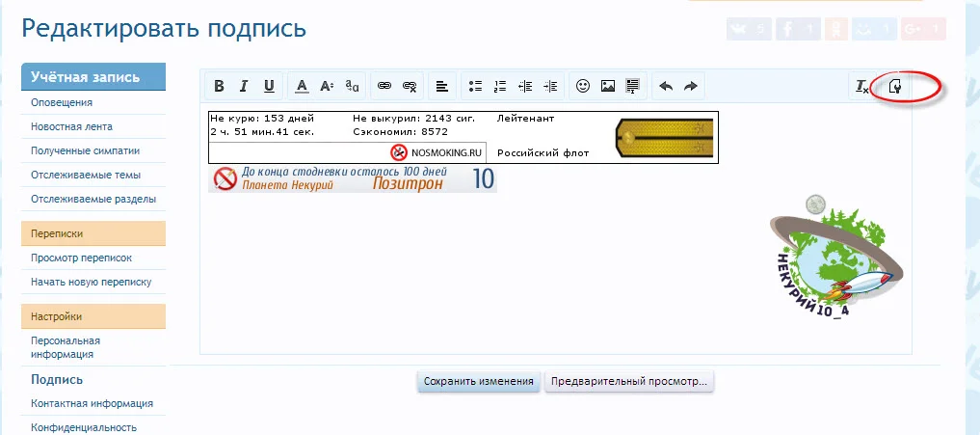Share on Facebook

pos(798,29)
